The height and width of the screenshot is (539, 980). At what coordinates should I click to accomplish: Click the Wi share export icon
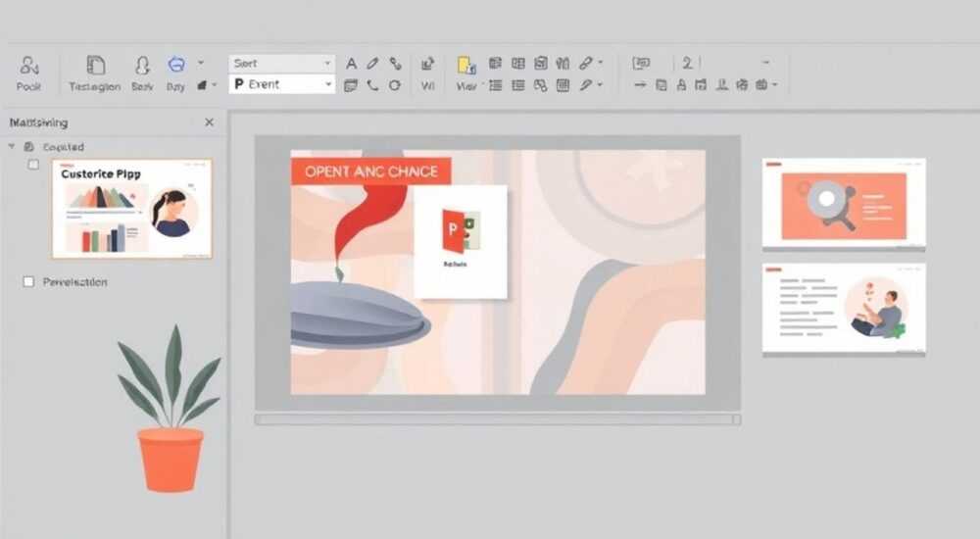427,64
